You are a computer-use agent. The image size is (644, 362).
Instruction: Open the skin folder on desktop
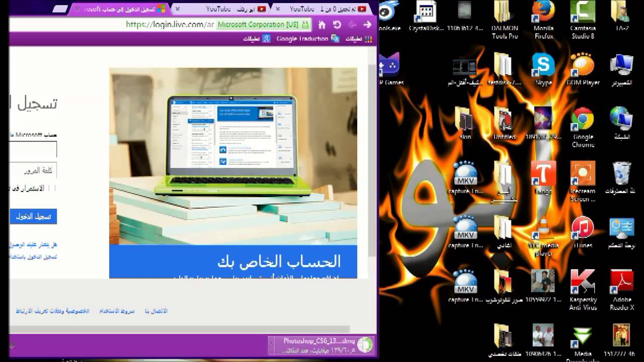point(465,124)
